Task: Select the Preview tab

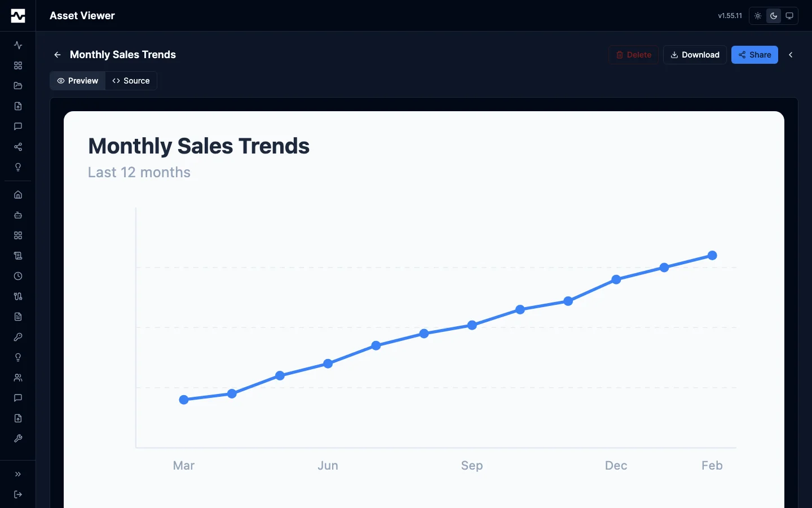Action: pyautogui.click(x=78, y=81)
